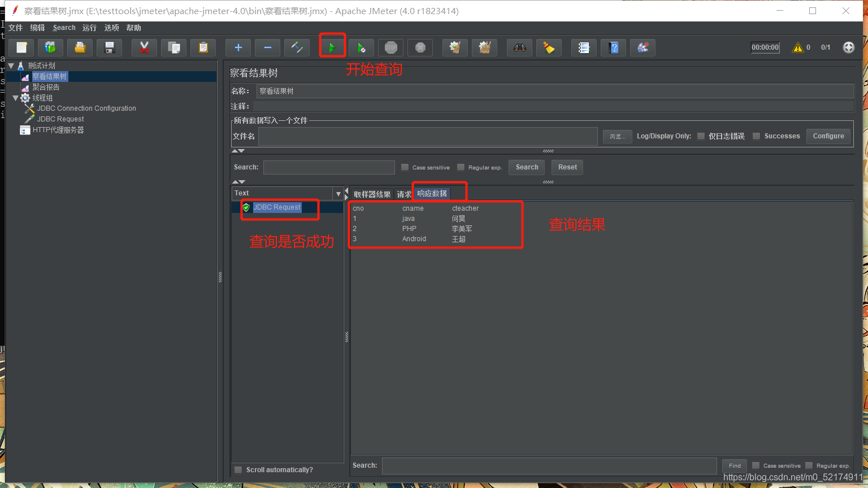
Task: Clear current results with broom icon
Action: click(x=455, y=48)
